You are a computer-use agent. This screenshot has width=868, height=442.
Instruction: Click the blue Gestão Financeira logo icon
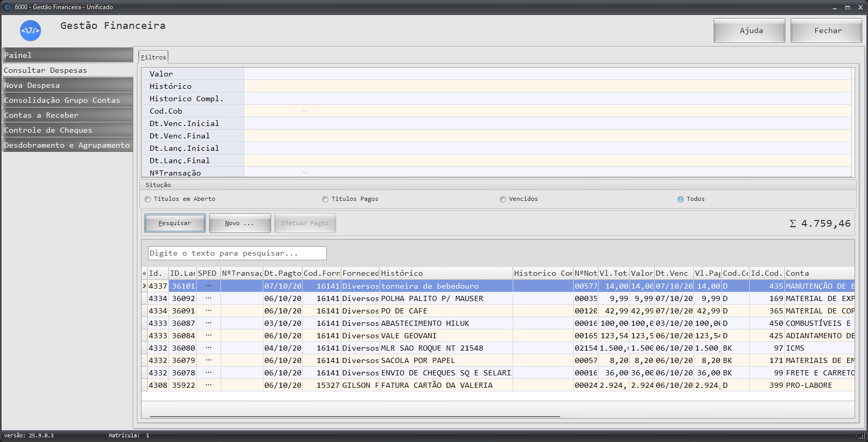(x=30, y=30)
